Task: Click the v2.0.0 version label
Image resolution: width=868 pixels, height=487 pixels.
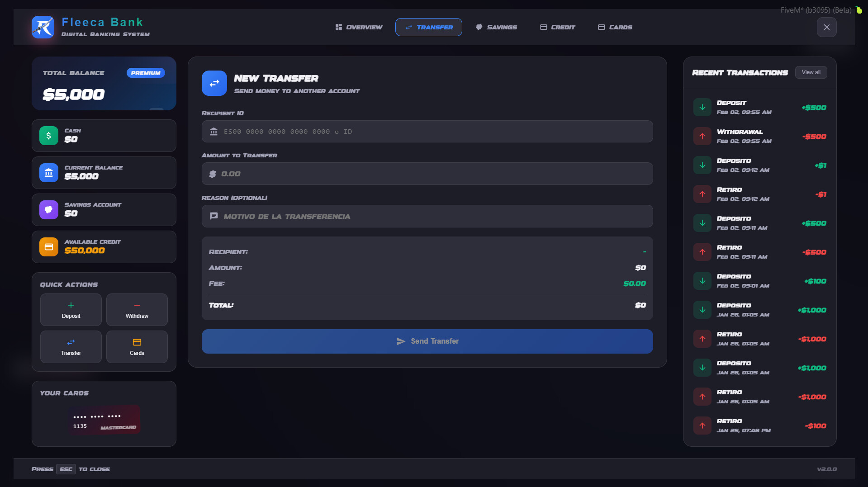Action: (x=827, y=469)
